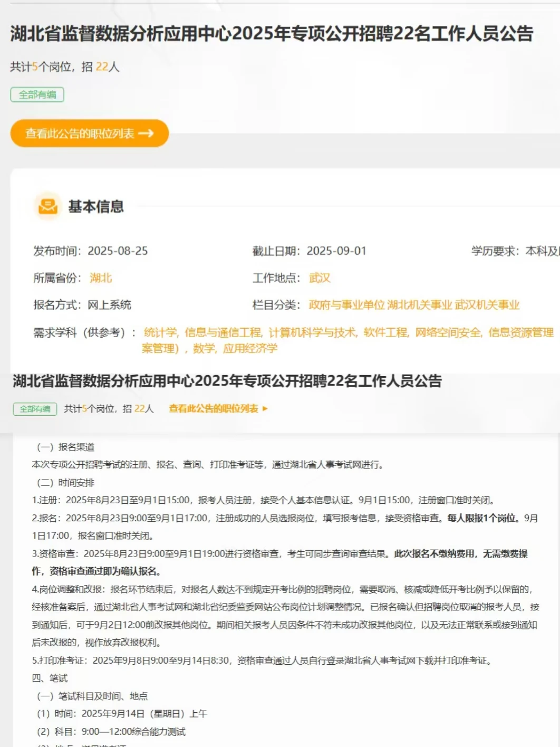
Task: Select the 信息资源管理 subject link
Action: tap(521, 332)
